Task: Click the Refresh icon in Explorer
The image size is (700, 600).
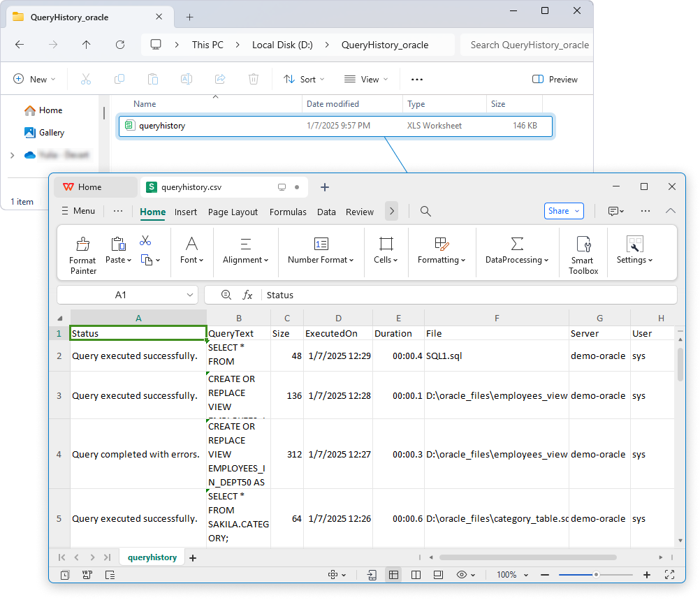Action: coord(119,45)
